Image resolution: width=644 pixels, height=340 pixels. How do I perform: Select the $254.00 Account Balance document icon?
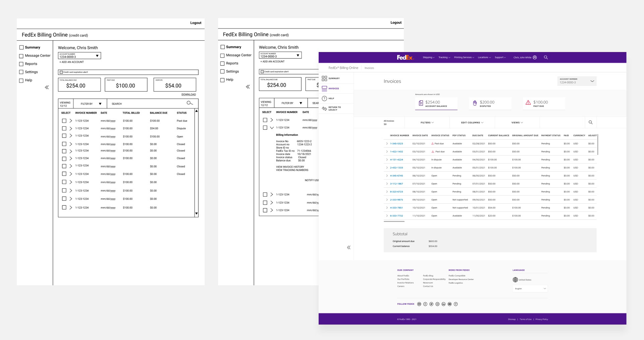coord(421,103)
